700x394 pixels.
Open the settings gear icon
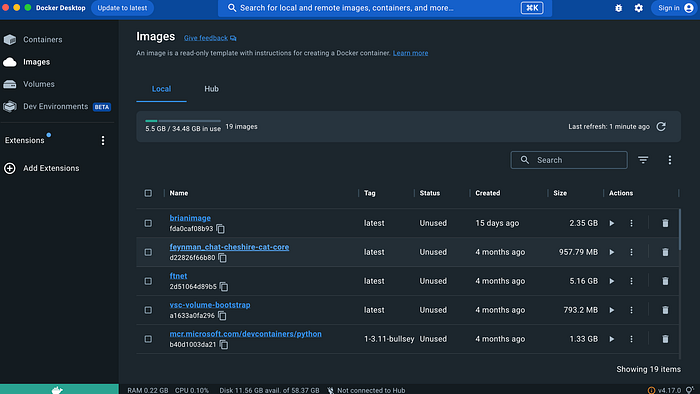[x=639, y=8]
